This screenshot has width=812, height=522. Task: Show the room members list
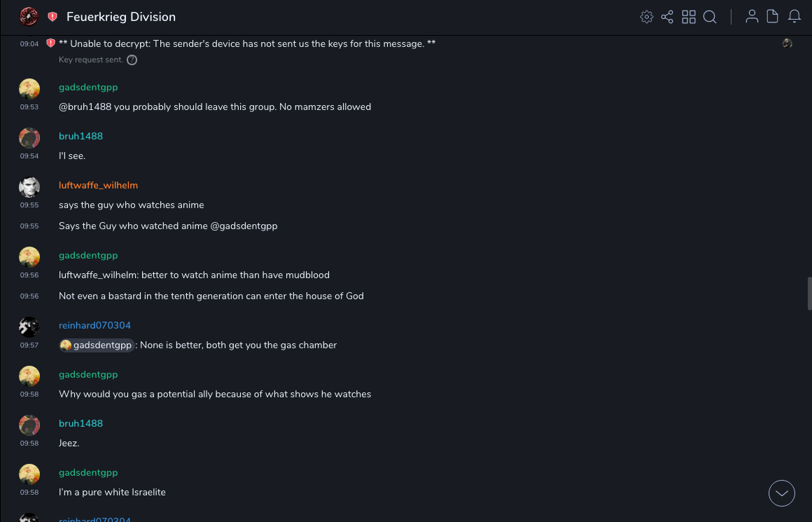click(752, 17)
